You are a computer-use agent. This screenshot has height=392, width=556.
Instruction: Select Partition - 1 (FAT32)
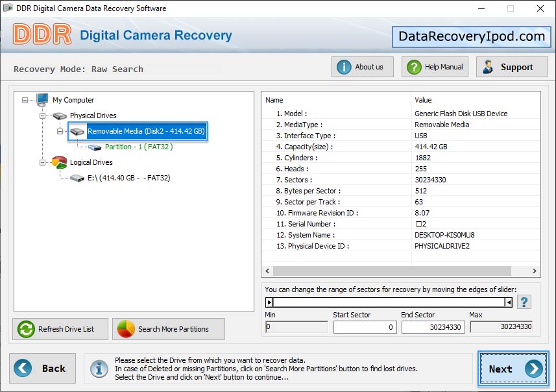click(x=139, y=147)
